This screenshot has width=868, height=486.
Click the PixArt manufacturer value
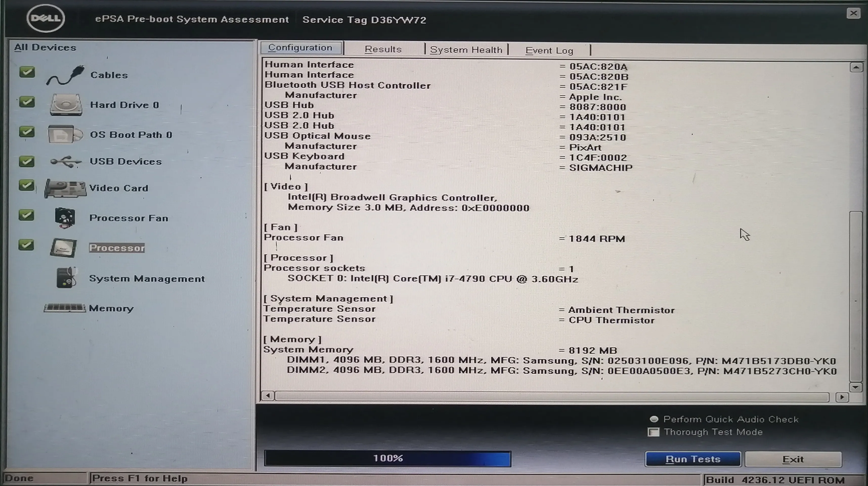585,148
